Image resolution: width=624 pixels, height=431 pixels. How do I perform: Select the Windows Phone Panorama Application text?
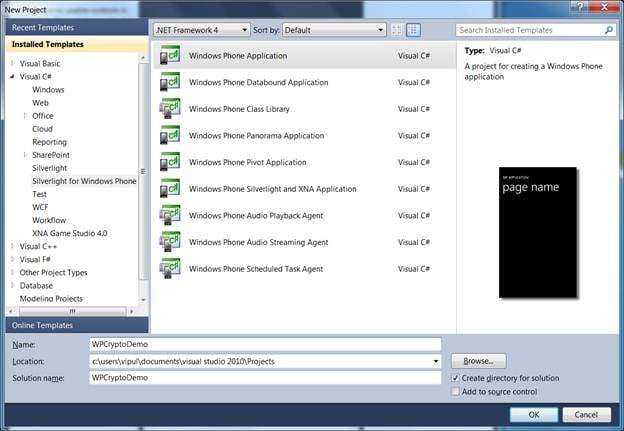[x=256, y=136]
